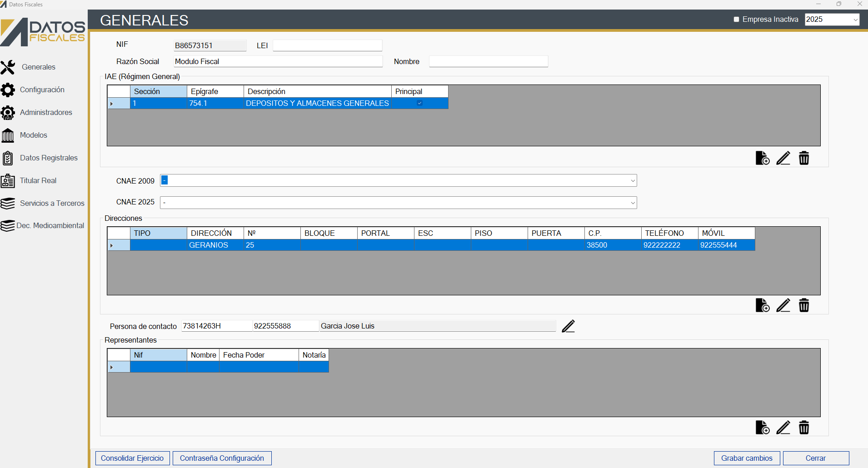Edit the selected Direcciones address
This screenshot has width=868, height=468.
(783, 305)
